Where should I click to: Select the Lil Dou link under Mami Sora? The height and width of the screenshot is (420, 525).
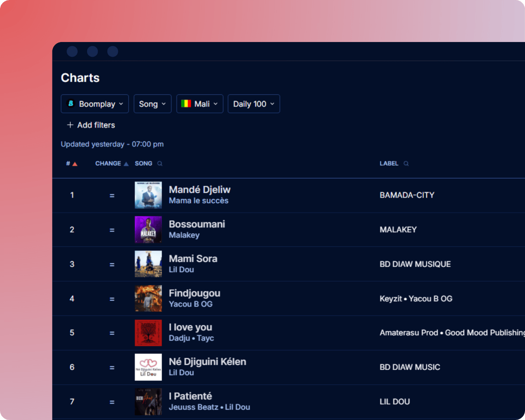(x=182, y=269)
